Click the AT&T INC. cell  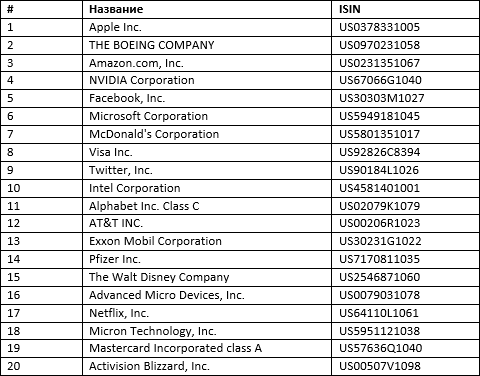click(207, 223)
